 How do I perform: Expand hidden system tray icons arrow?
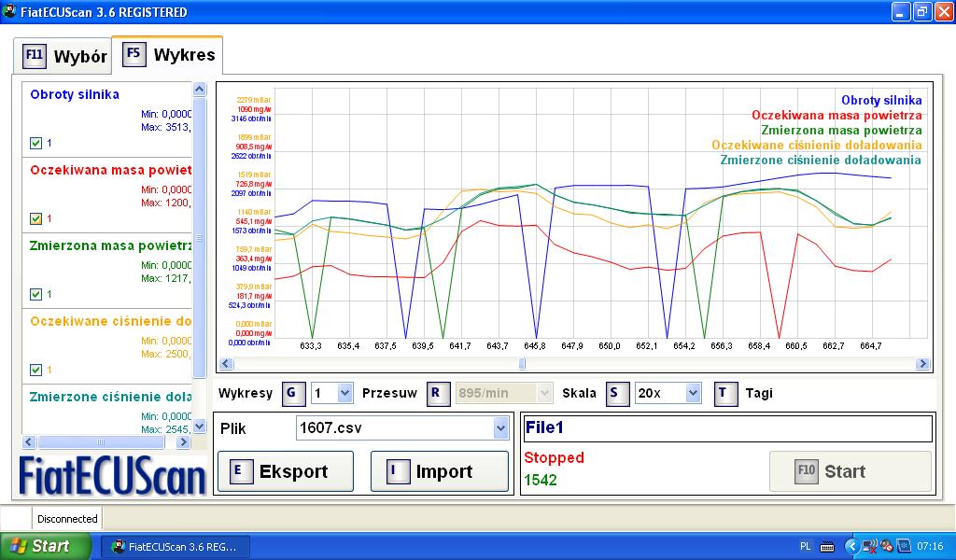tap(851, 546)
